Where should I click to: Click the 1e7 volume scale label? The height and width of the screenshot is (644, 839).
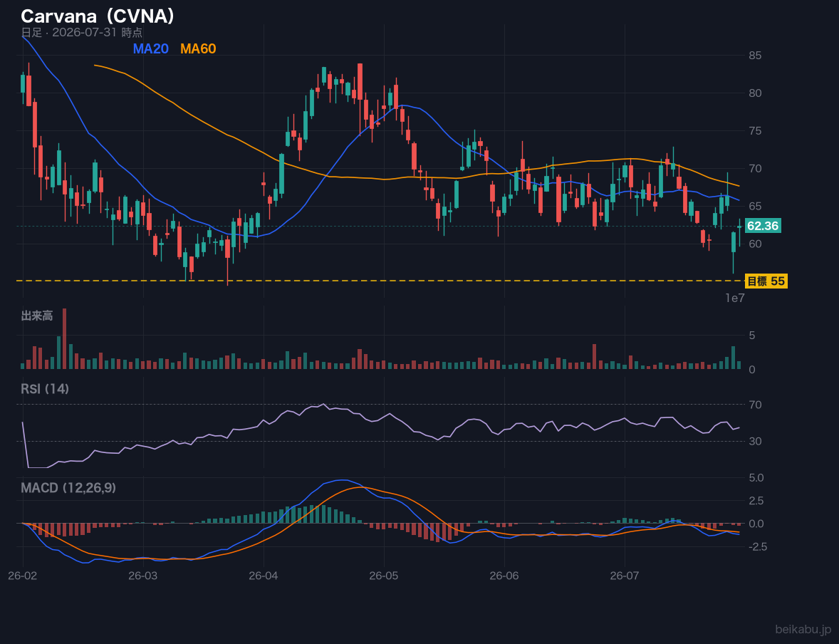click(x=735, y=298)
